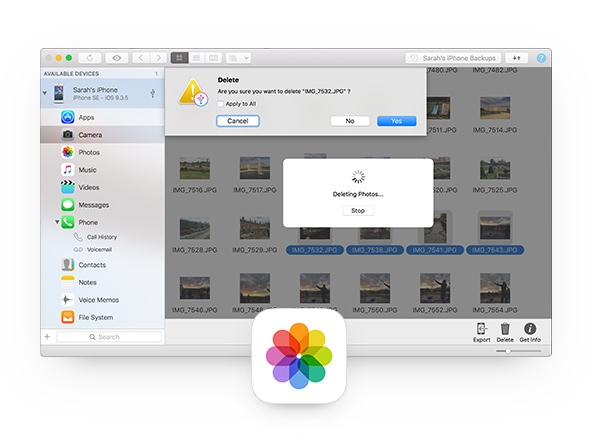The image size is (600, 448).
Task: Click the eye Quick Look button
Action: point(117,58)
